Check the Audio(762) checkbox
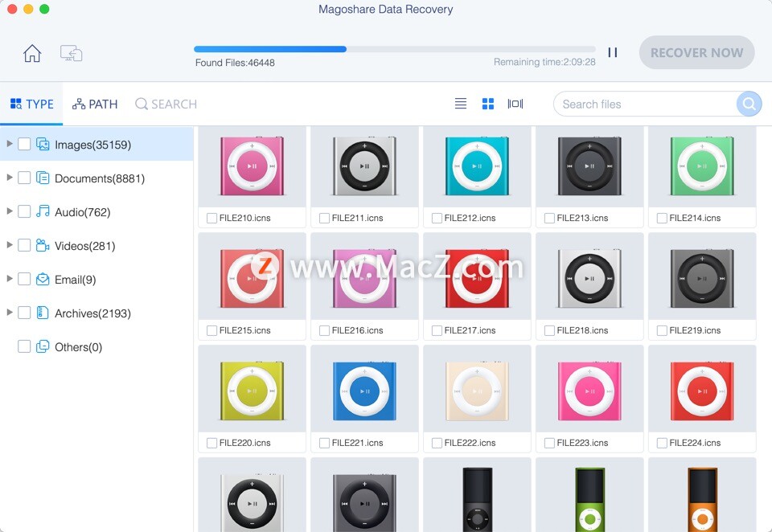Image resolution: width=772 pixels, height=532 pixels. pyautogui.click(x=24, y=211)
